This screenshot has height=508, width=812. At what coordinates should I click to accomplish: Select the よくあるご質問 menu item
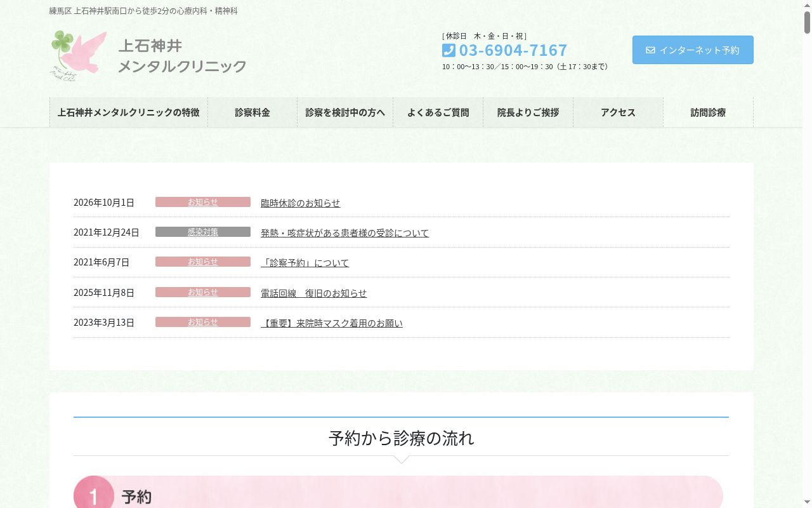438,112
